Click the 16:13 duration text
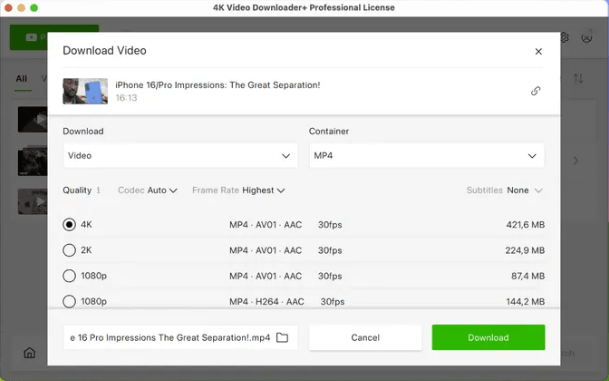 126,98
